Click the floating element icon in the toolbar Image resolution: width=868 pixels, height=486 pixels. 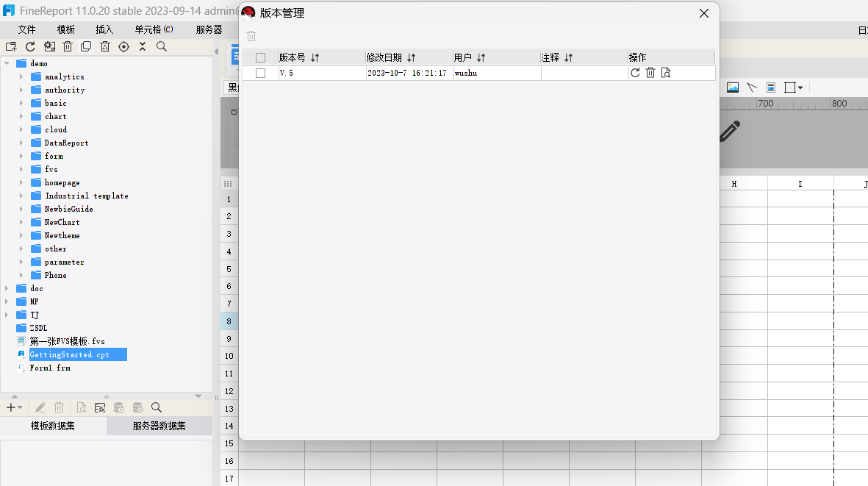[770, 87]
